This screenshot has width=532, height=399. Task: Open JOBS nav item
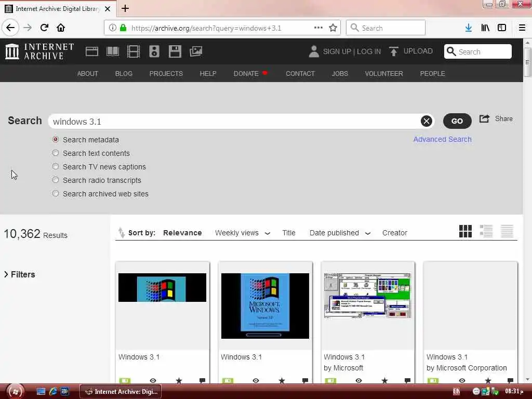340,74
